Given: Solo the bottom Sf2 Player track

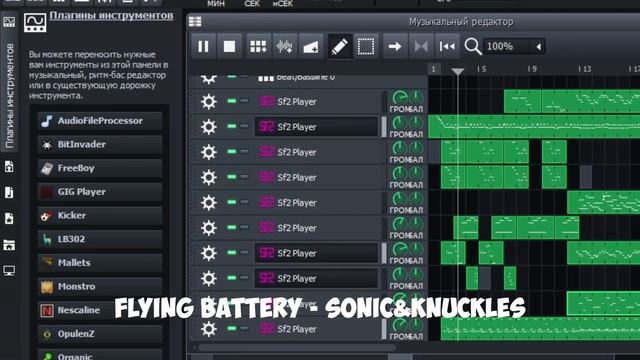Looking at the screenshot, I should pos(244,328).
